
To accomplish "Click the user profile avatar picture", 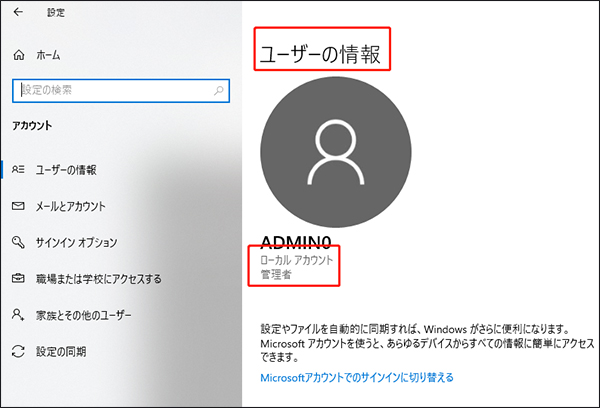I will pyautogui.click(x=336, y=152).
